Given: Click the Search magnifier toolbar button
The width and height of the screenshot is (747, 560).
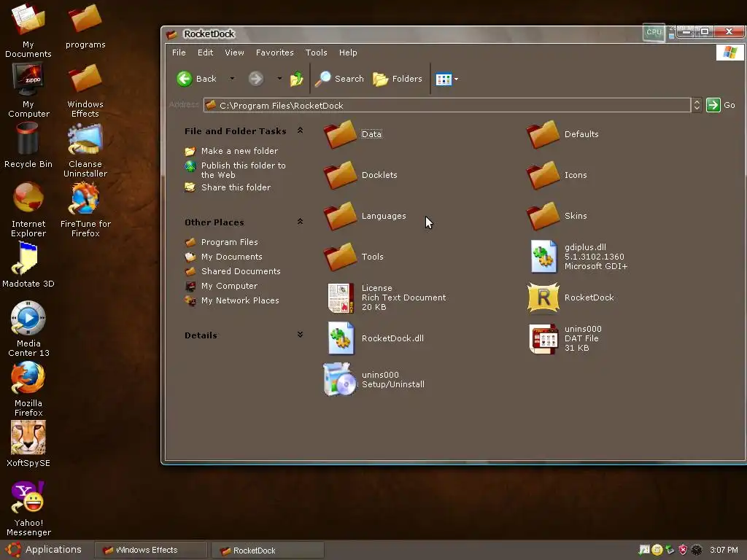Looking at the screenshot, I should pyautogui.click(x=339, y=79).
